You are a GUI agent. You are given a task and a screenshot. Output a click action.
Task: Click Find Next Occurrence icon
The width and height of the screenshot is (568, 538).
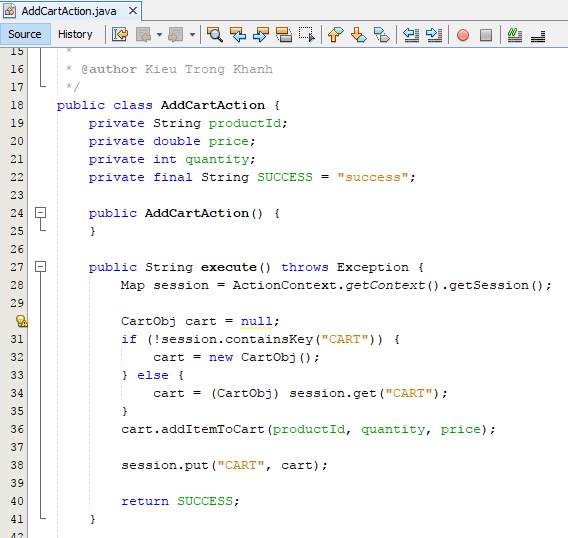[261, 35]
